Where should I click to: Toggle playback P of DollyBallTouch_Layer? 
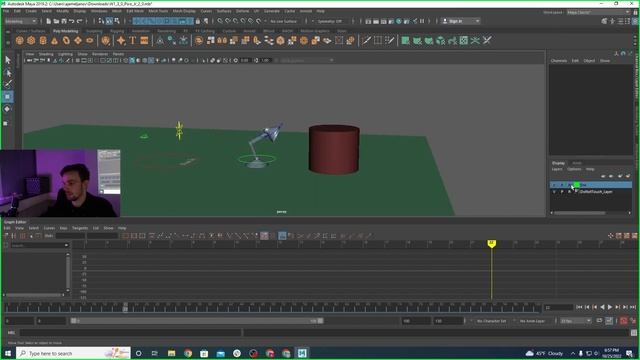coord(562,192)
